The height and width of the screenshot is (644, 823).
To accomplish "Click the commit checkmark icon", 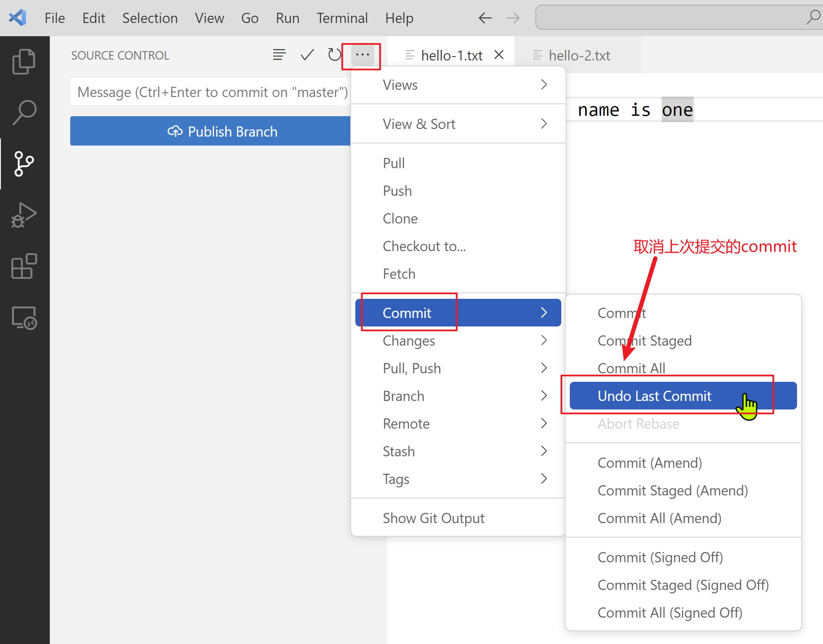I will click(x=307, y=55).
